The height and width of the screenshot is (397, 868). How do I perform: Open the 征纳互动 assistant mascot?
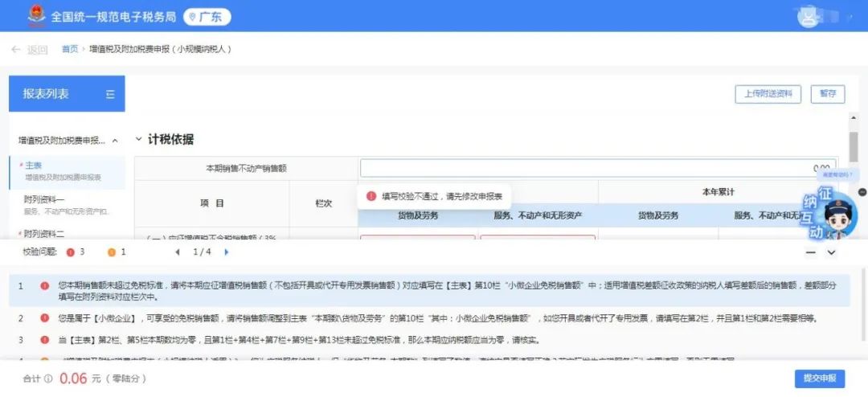[830, 215]
